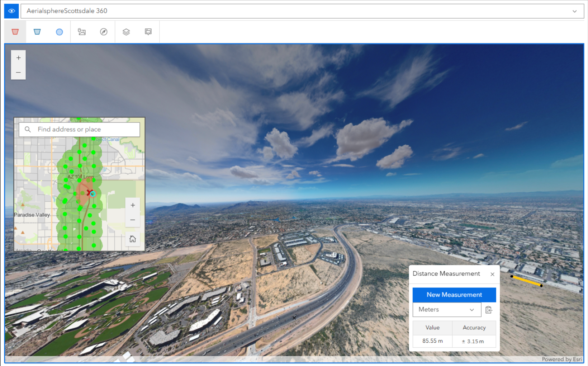Select the red trapezoid viewshed tool

[x=15, y=32]
